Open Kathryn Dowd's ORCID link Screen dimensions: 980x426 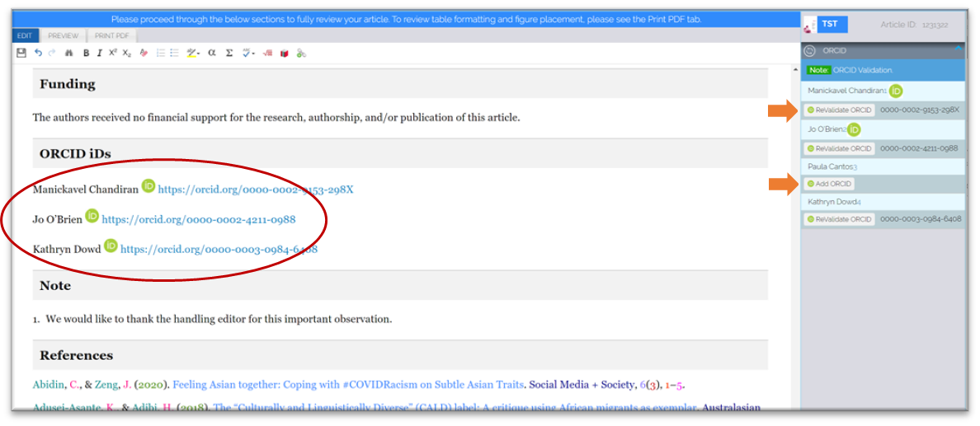pos(219,249)
